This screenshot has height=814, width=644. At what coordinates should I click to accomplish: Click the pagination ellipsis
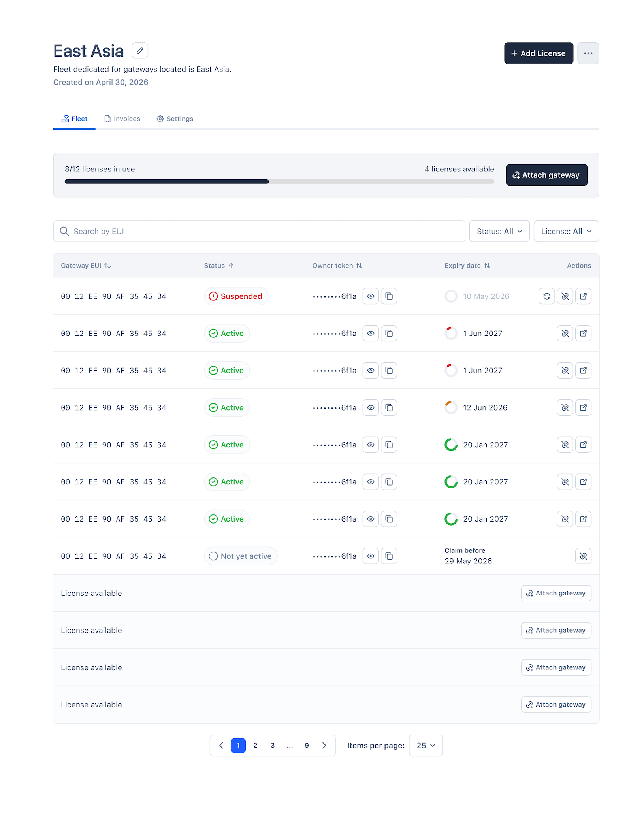(x=290, y=746)
